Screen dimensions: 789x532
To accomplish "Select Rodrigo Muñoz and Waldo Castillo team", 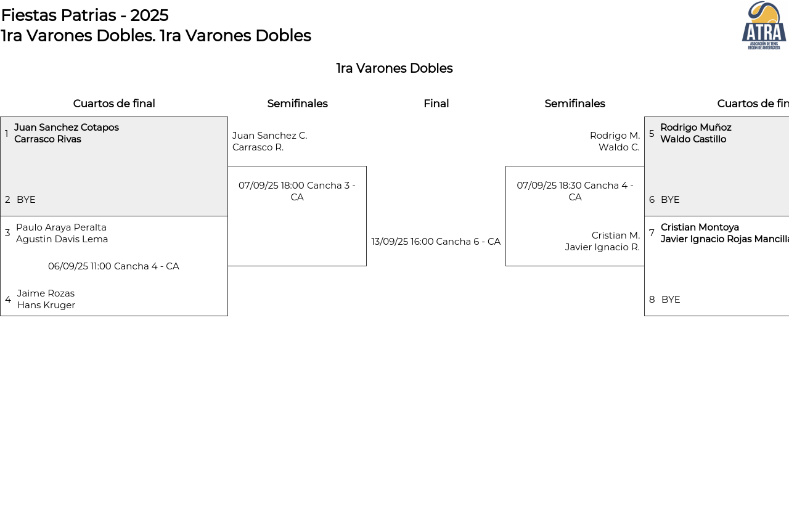I will click(x=695, y=133).
